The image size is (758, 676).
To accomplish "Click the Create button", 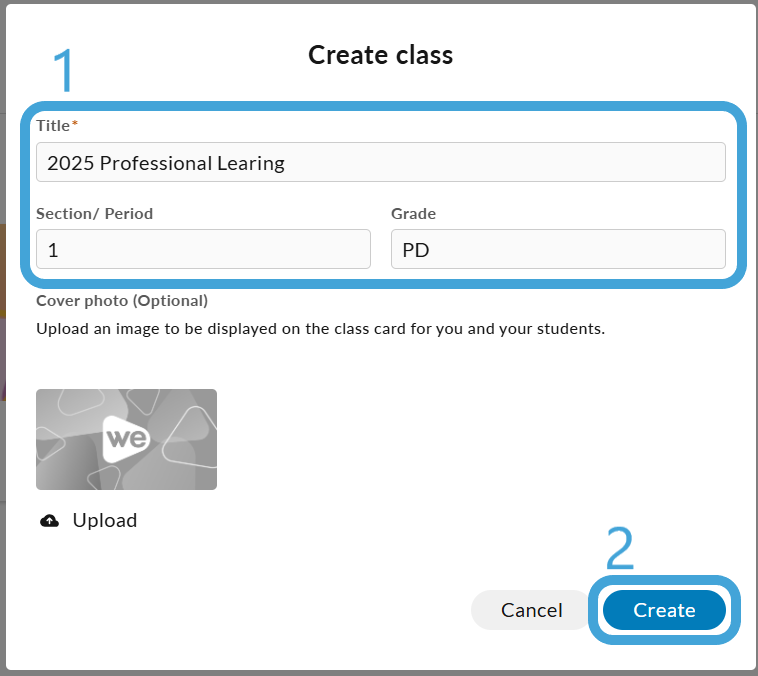I will tap(664, 610).
